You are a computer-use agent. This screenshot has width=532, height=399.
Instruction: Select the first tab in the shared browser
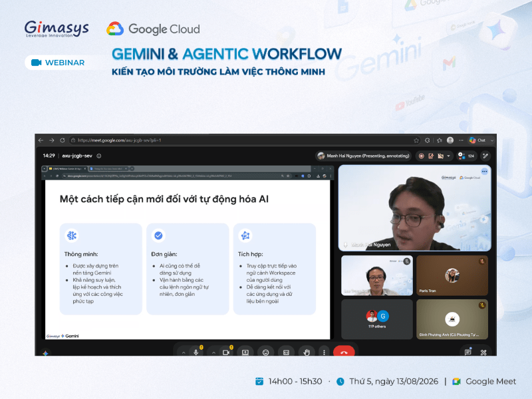(x=68, y=169)
